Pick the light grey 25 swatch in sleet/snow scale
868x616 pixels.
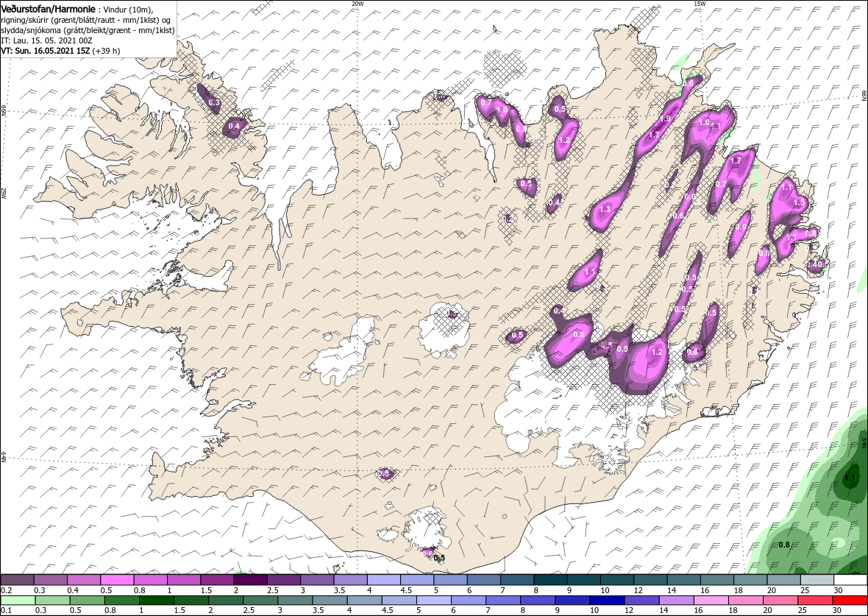[x=818, y=579]
